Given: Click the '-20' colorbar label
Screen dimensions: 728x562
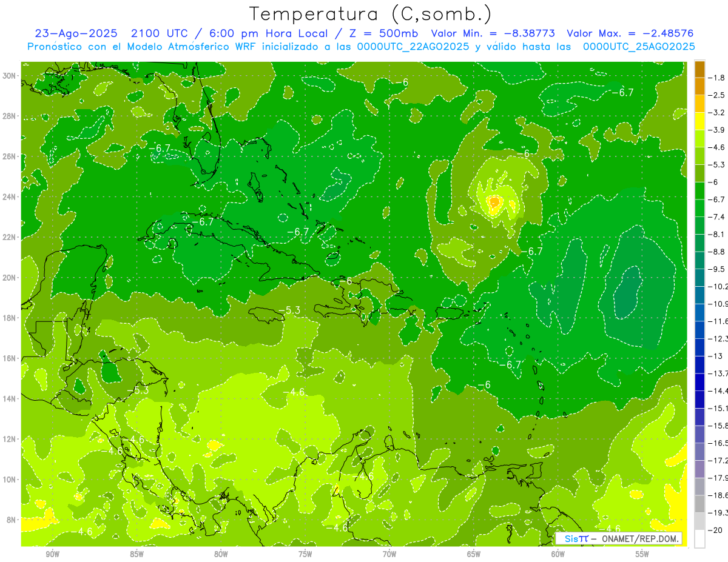Looking at the screenshot, I should pos(715,530).
